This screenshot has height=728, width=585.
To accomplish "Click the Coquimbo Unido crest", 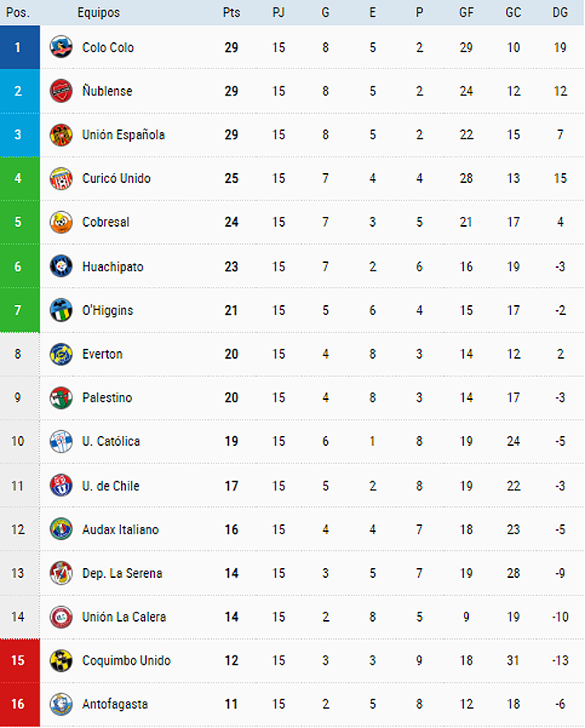I will click(x=61, y=660).
